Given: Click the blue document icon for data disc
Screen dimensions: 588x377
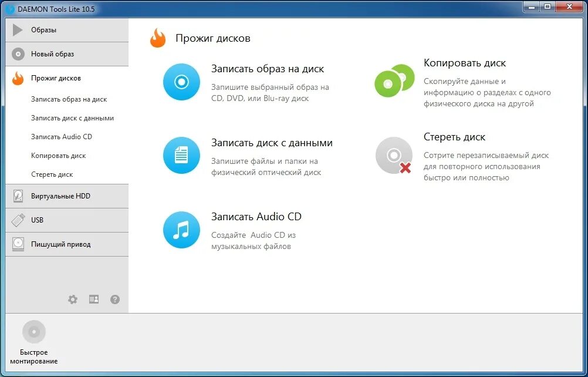Looking at the screenshot, I should [181, 155].
